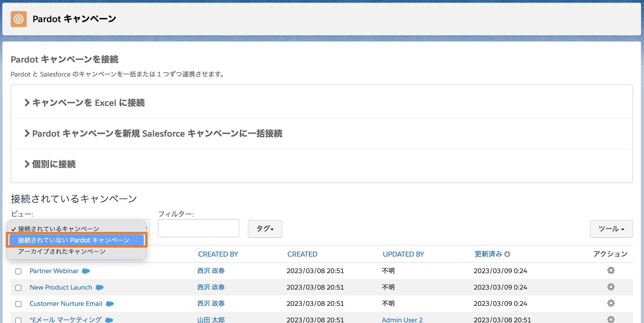
Task: Open Admin User 2 updater link
Action: 402,320
